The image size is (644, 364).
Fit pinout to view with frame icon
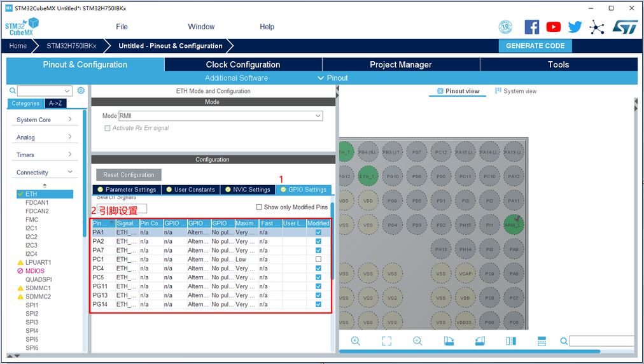pos(386,341)
